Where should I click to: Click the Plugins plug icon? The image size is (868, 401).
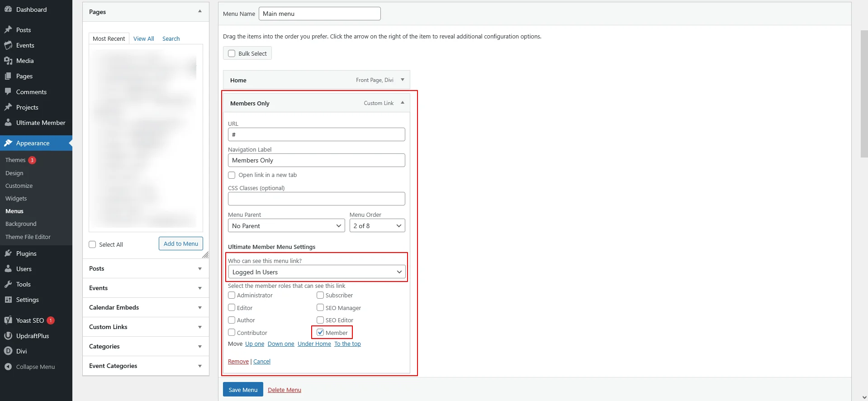tap(8, 253)
